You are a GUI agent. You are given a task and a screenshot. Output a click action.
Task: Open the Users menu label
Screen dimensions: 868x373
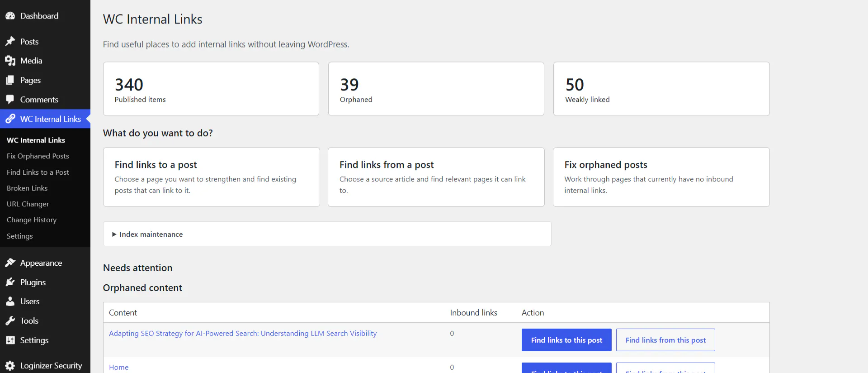30,301
